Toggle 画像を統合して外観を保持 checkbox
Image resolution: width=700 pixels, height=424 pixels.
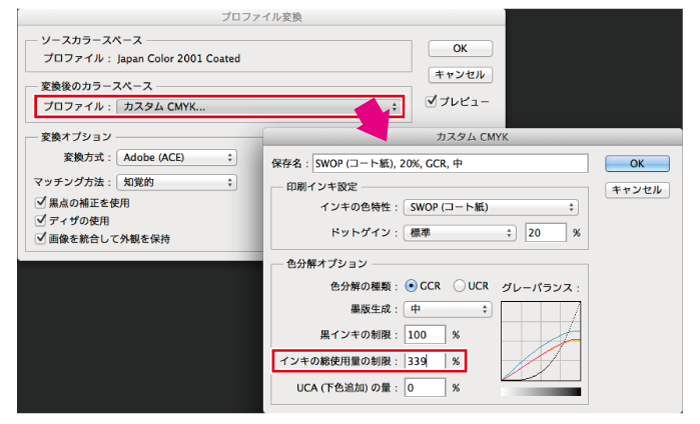tap(41, 238)
